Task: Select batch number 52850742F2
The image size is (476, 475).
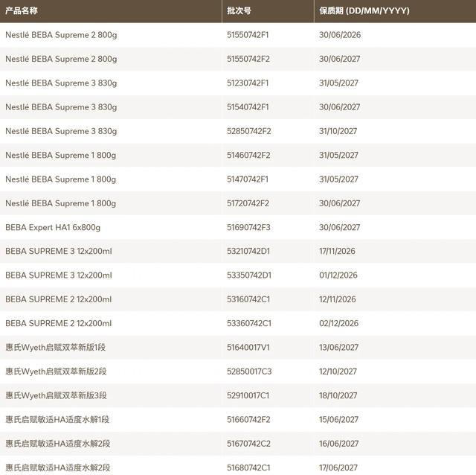Action: tap(249, 131)
